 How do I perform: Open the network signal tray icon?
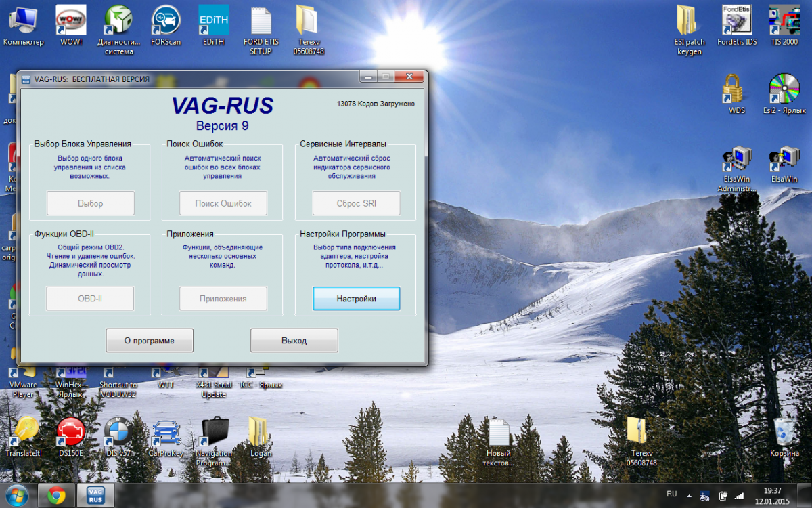point(739,496)
